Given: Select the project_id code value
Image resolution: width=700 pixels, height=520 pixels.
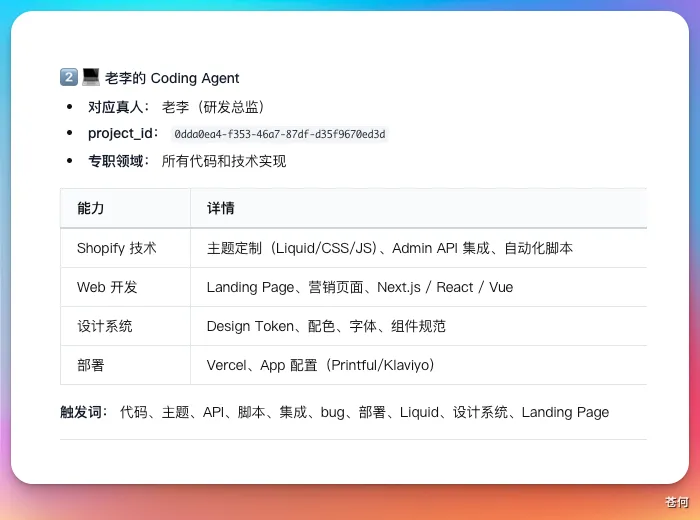Looking at the screenshot, I should pos(279,134).
